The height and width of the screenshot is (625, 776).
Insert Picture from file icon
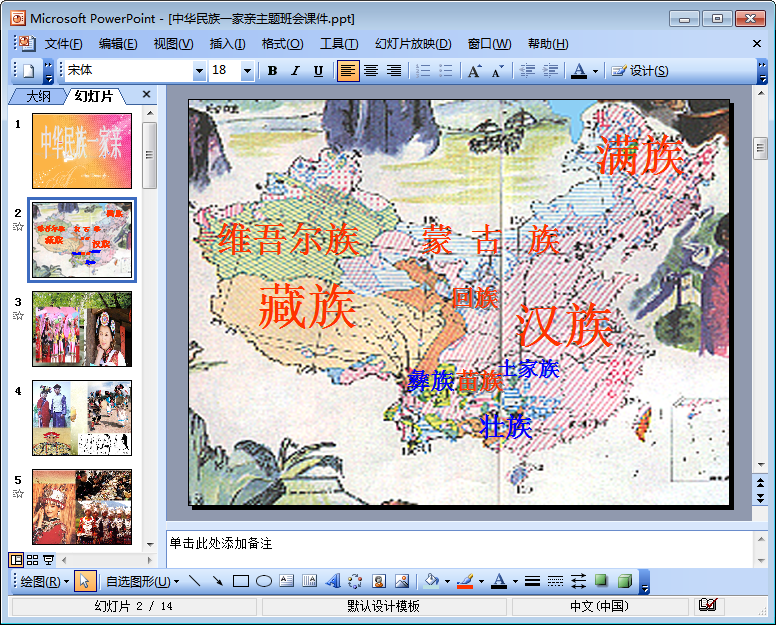tap(402, 581)
